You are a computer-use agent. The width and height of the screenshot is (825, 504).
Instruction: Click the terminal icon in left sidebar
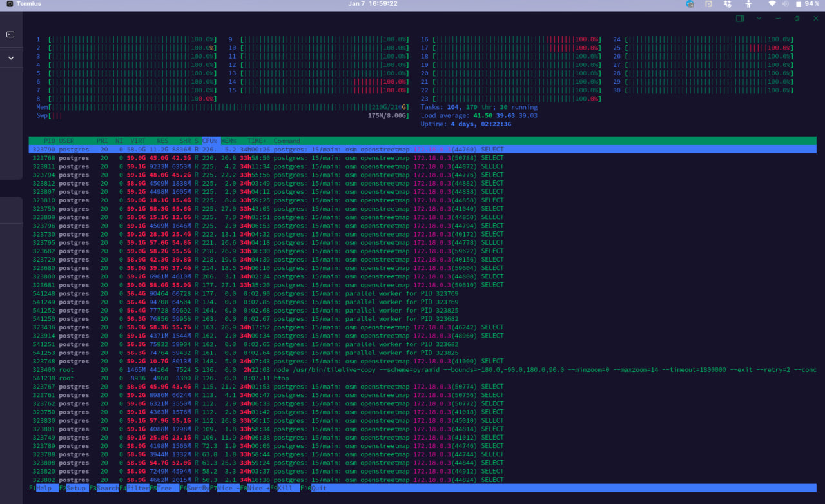[x=10, y=34]
